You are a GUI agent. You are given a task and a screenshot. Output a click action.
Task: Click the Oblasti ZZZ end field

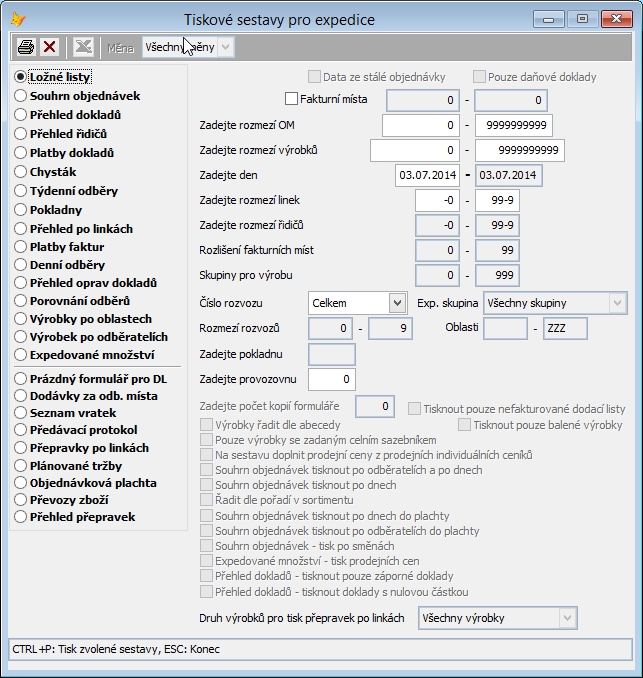tap(565, 328)
